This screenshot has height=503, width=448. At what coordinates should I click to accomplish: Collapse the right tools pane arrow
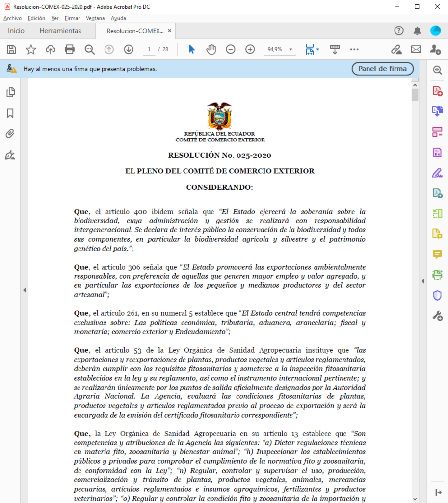(423, 281)
